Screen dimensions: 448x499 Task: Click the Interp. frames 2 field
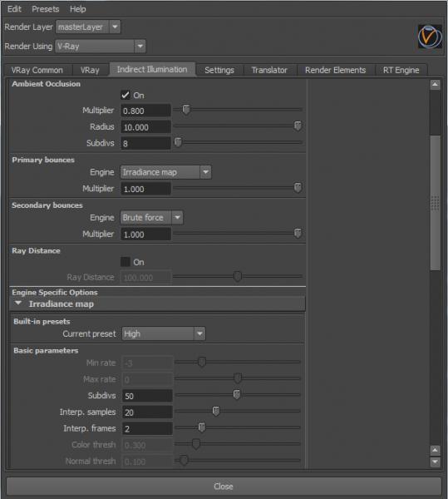click(147, 428)
